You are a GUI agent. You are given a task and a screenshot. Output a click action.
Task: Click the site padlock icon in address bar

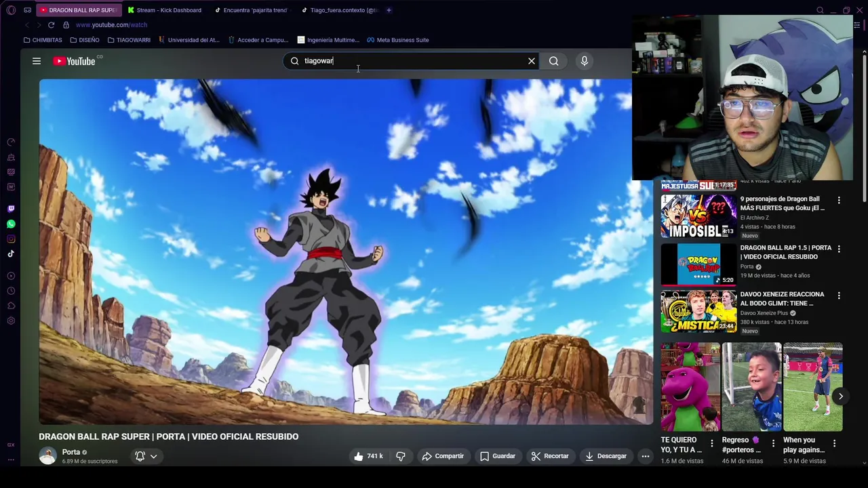66,25
